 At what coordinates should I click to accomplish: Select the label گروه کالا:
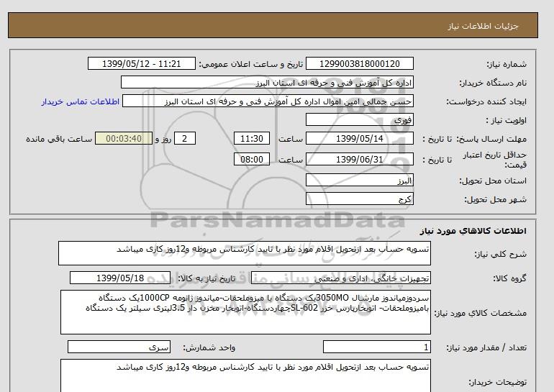point(510,278)
